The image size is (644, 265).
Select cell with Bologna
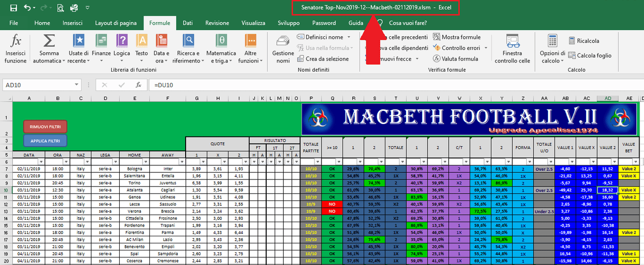pos(135,168)
